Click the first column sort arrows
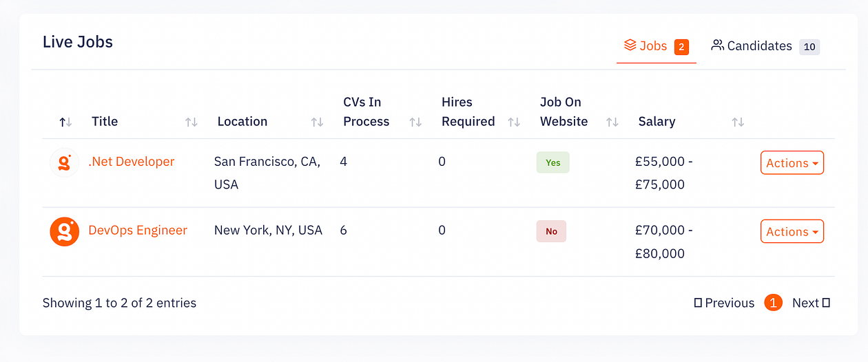The image size is (868, 362). point(65,122)
